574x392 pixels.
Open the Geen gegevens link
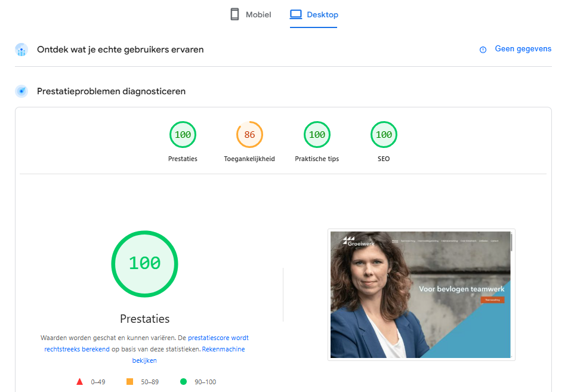click(x=523, y=49)
